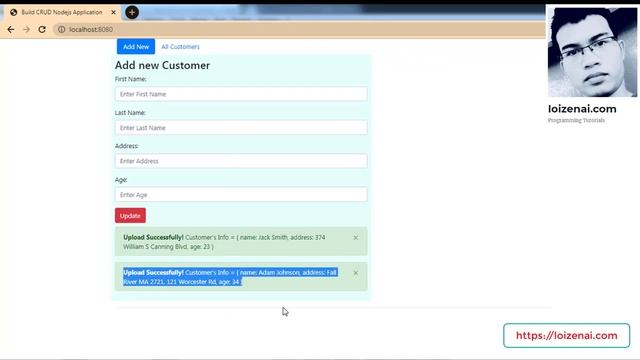640x360 pixels.
Task: Dismiss the Jack Smith success alert
Action: point(356,238)
